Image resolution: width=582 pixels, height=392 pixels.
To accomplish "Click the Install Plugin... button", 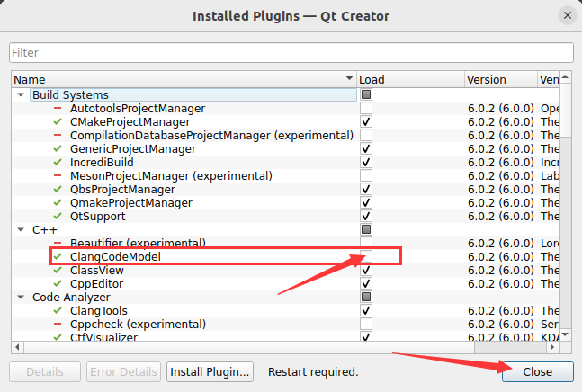I will [x=210, y=371].
